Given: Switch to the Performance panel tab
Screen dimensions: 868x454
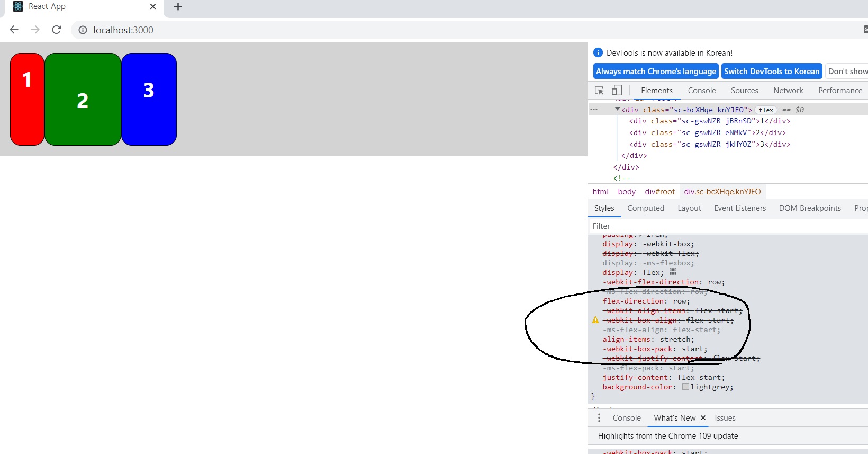Looking at the screenshot, I should (x=840, y=91).
